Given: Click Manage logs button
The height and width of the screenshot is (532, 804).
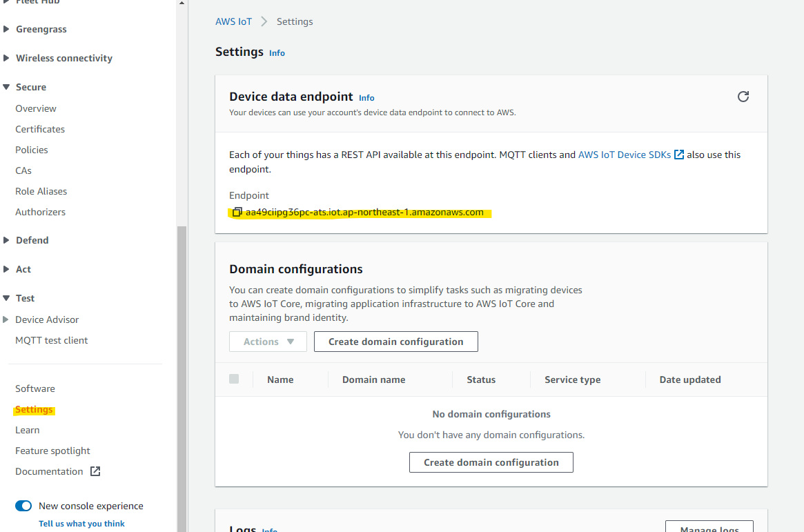Looking at the screenshot, I should click(x=709, y=527).
